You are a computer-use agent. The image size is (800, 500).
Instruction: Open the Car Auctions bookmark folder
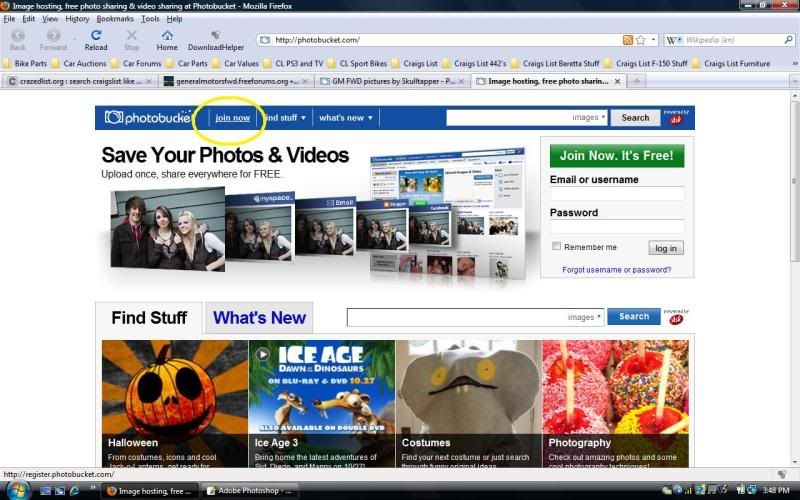79,64
